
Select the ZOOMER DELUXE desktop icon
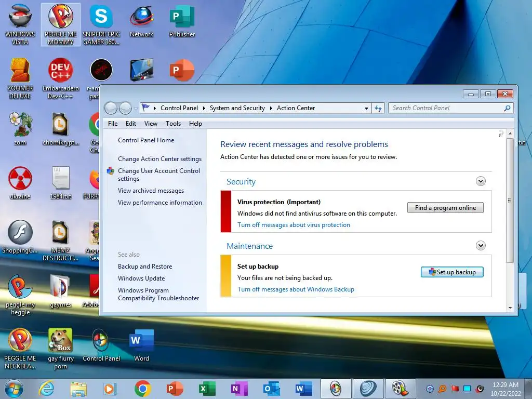coord(20,78)
